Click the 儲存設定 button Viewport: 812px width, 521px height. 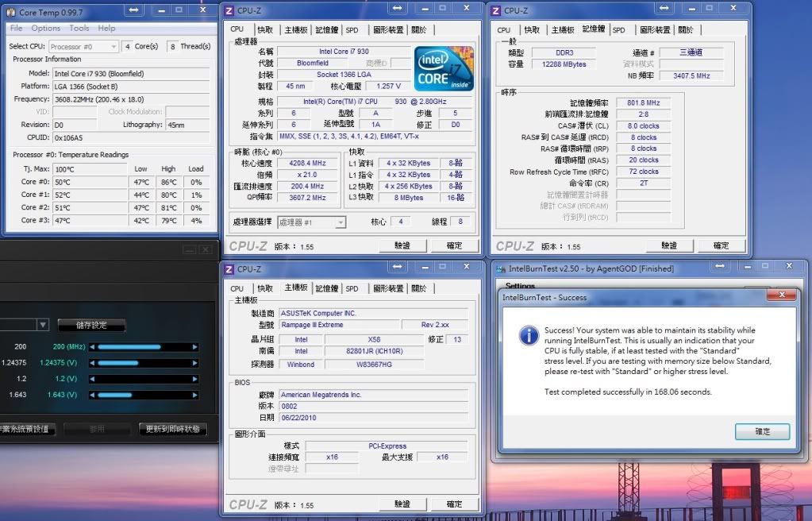tap(91, 325)
